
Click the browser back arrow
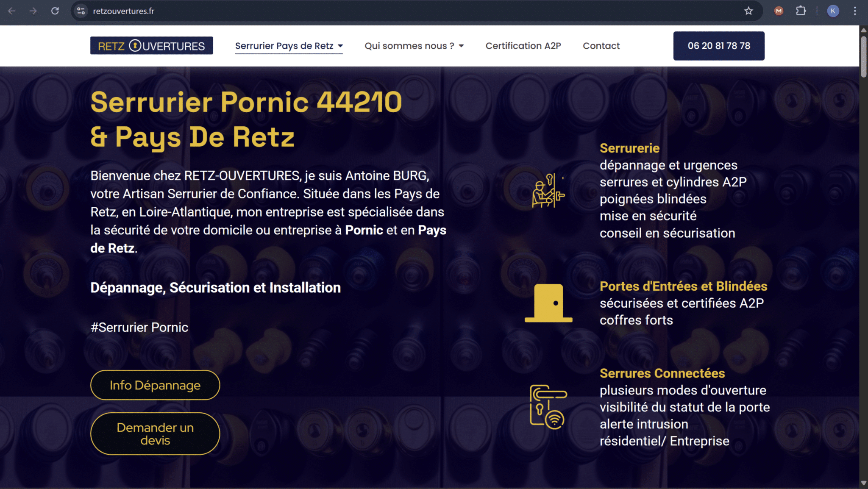[x=12, y=11]
